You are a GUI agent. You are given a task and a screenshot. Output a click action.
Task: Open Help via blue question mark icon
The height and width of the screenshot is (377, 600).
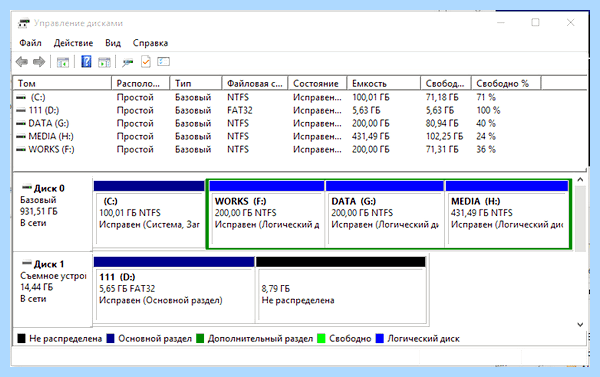click(x=86, y=61)
